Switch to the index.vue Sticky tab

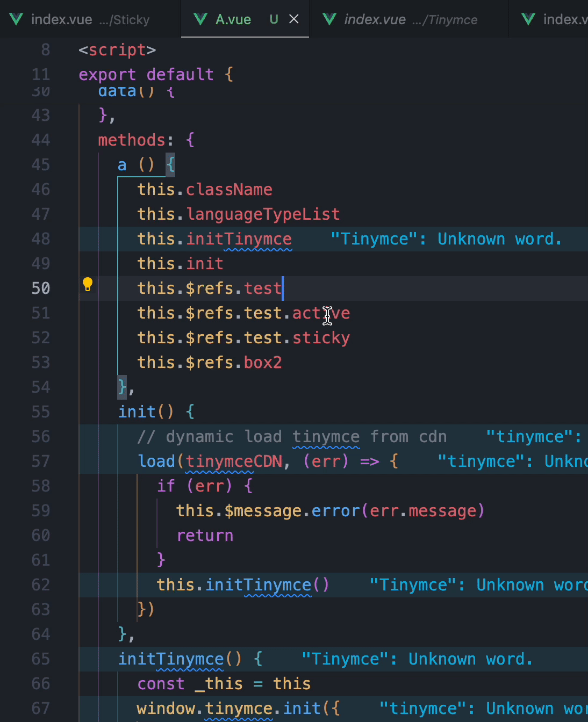click(x=90, y=19)
